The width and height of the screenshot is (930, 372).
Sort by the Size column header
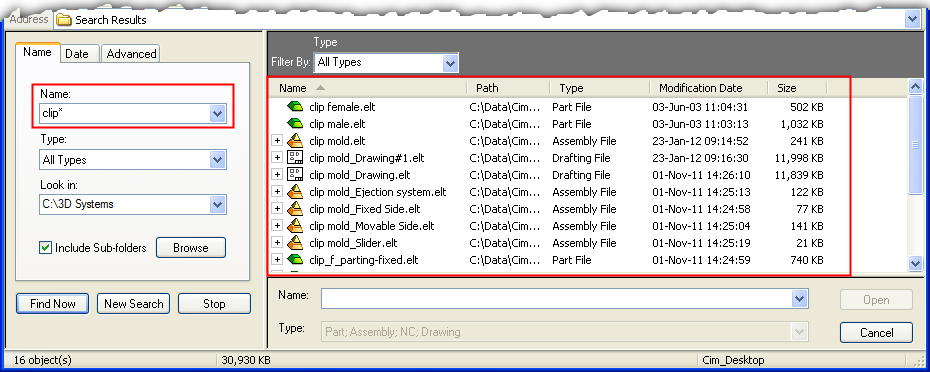pyautogui.click(x=798, y=88)
